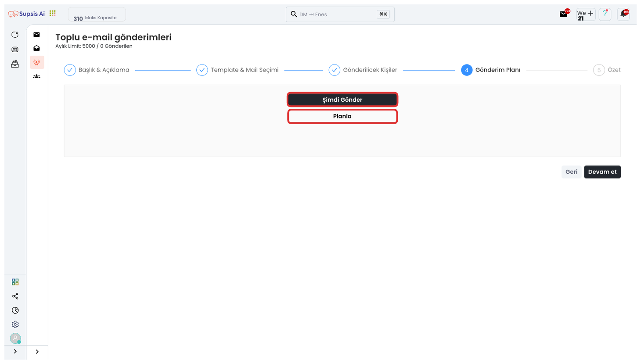Click the ⌘K shortcut badge
The height and width of the screenshot is (364, 641).
[x=383, y=14]
